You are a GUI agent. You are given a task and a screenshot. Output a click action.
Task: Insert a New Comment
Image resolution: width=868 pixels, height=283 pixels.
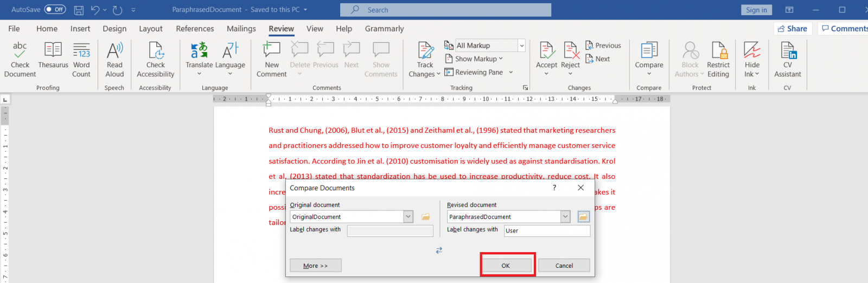tap(272, 60)
